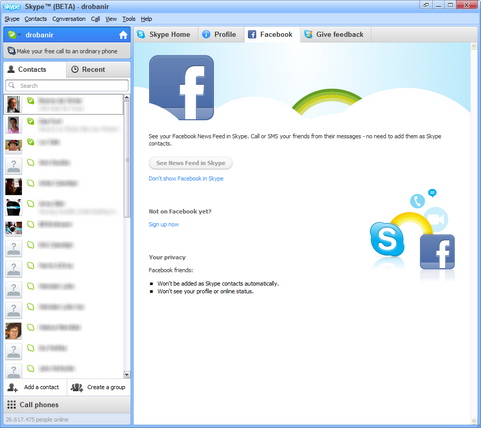Click the Add a contact icon
The image size is (481, 428).
(x=13, y=387)
